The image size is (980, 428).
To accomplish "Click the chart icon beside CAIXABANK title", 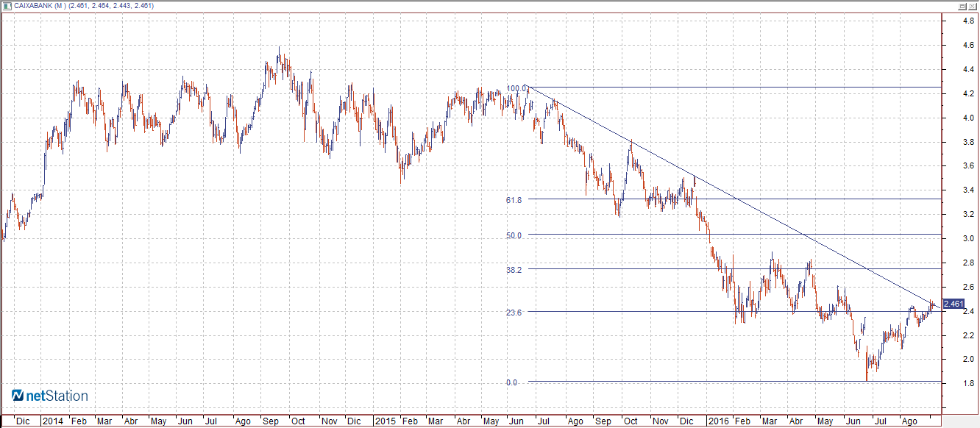I will (x=7, y=6).
